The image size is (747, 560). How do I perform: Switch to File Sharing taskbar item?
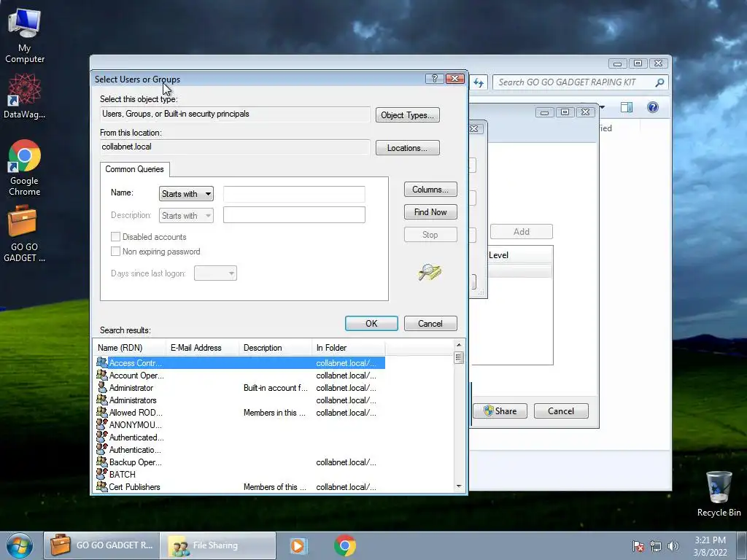[x=218, y=545]
